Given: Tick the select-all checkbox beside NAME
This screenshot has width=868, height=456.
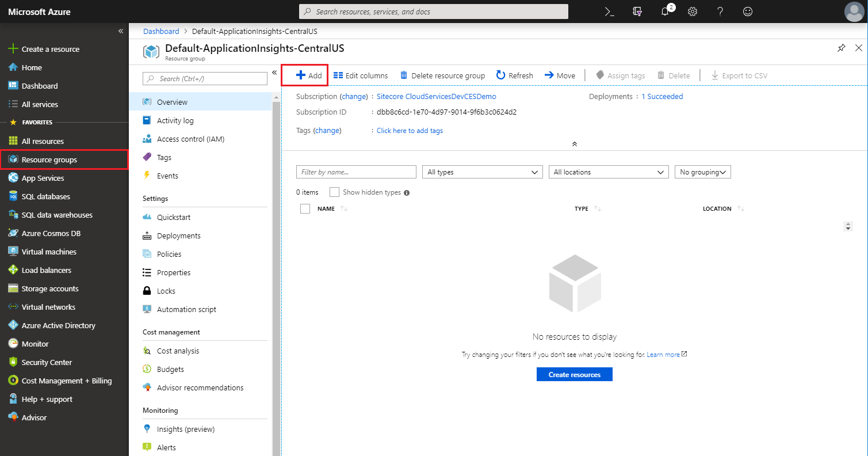Looking at the screenshot, I should pos(305,209).
